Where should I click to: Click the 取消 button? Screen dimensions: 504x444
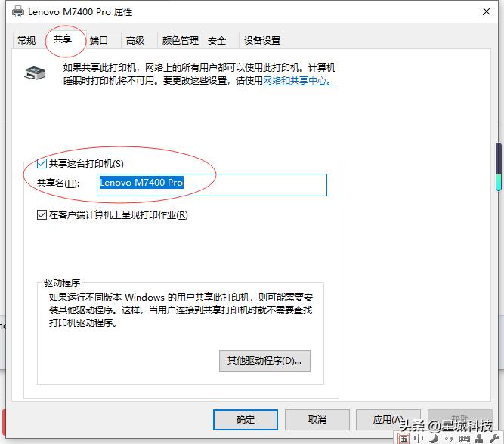coord(317,420)
